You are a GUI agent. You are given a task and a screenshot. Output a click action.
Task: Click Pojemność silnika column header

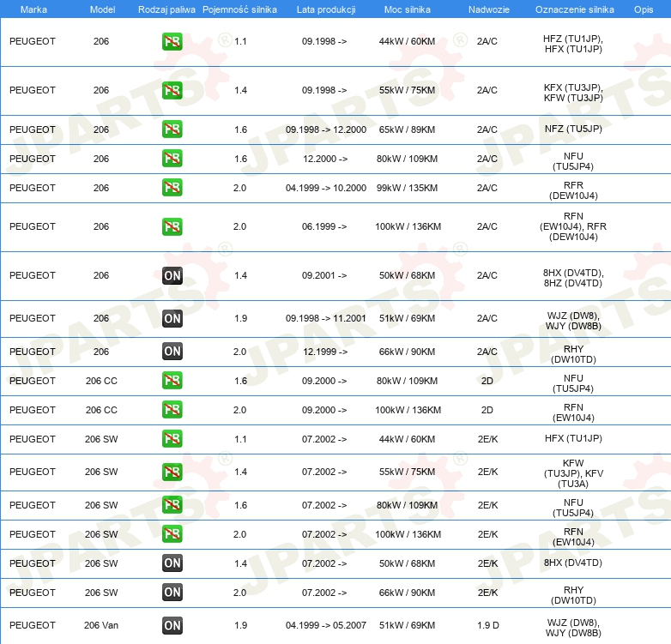coord(239,9)
